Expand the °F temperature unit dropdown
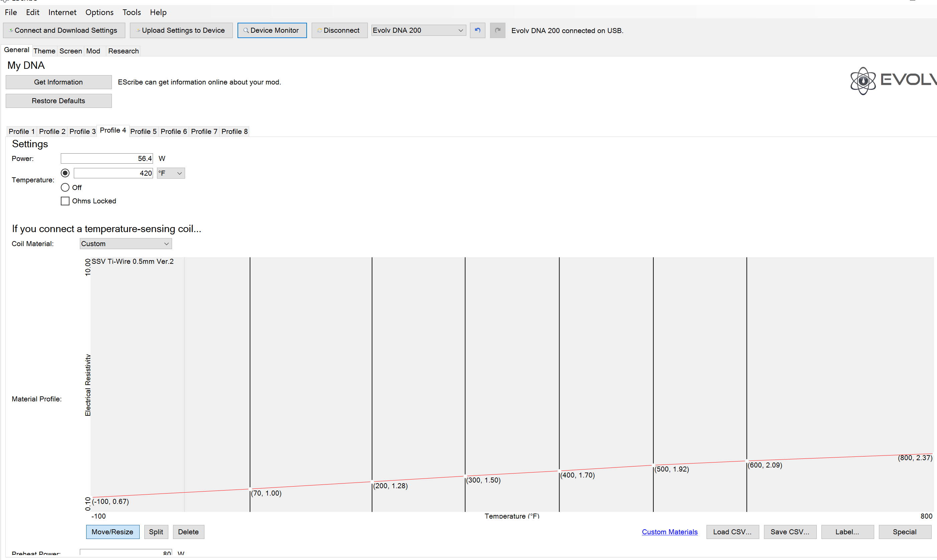Screen dimensions: 937x560 click(x=171, y=173)
